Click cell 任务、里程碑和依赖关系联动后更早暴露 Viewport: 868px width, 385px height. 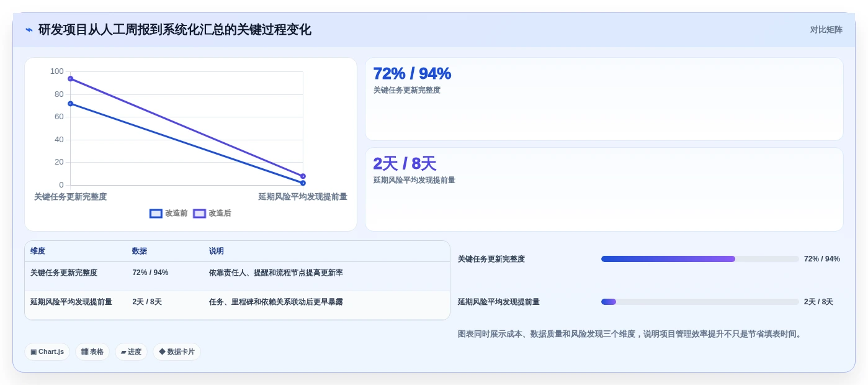[x=276, y=302]
